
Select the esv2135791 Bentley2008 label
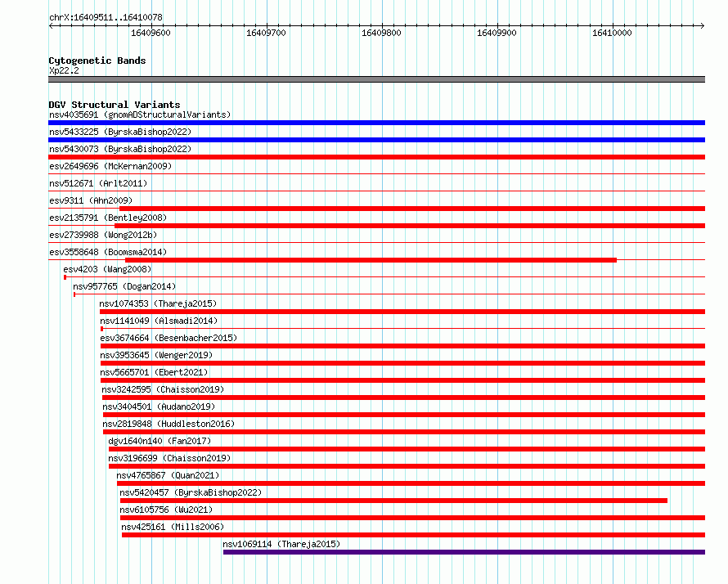108,218
